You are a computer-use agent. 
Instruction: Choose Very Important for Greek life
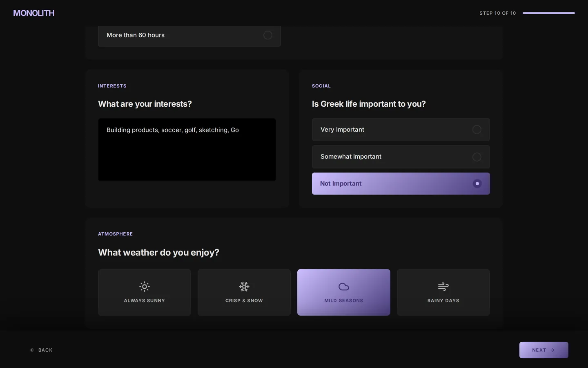tap(401, 130)
